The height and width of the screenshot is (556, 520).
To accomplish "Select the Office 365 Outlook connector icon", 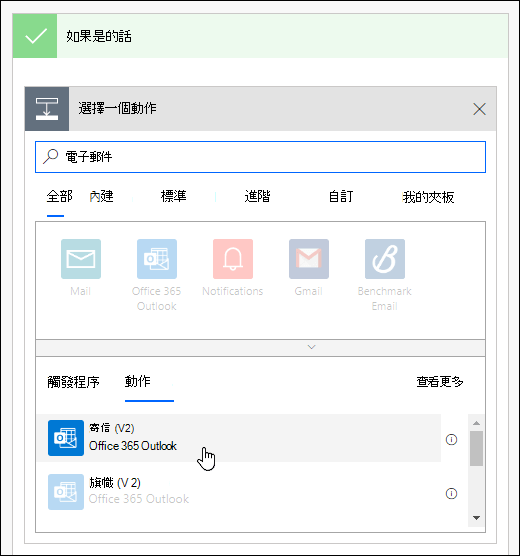I will tap(157, 259).
